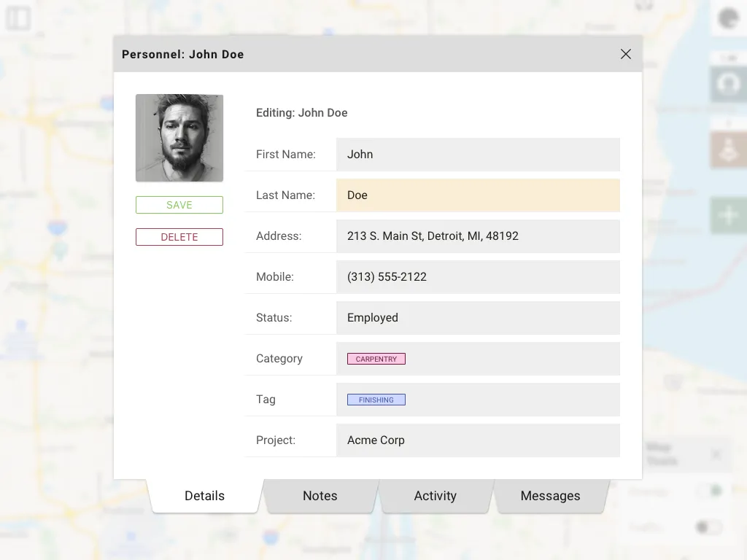Click the blurred pie chart icon
The height and width of the screenshot is (560, 747).
[729, 18]
